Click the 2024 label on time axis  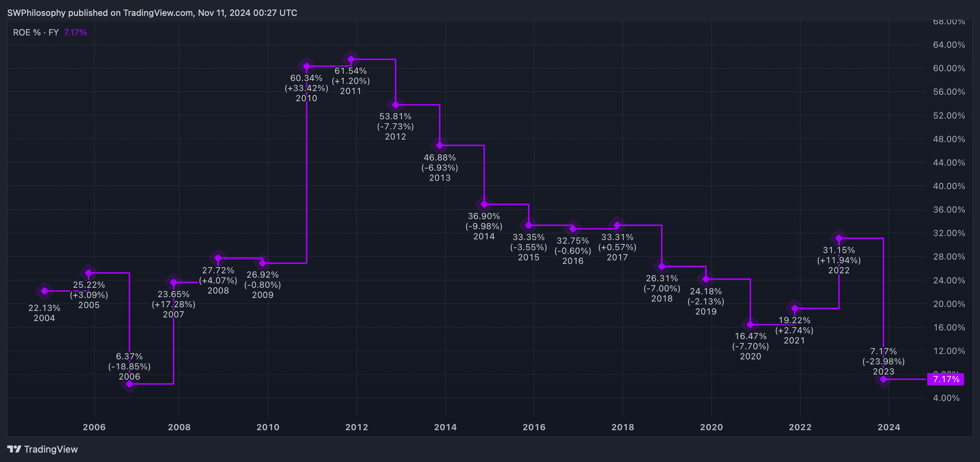pyautogui.click(x=889, y=427)
